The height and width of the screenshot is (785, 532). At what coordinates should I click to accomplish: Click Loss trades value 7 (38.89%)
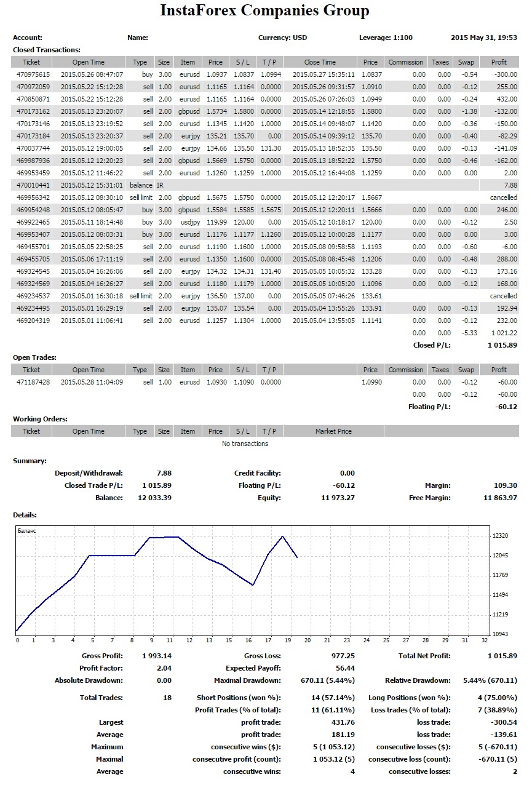point(497,710)
